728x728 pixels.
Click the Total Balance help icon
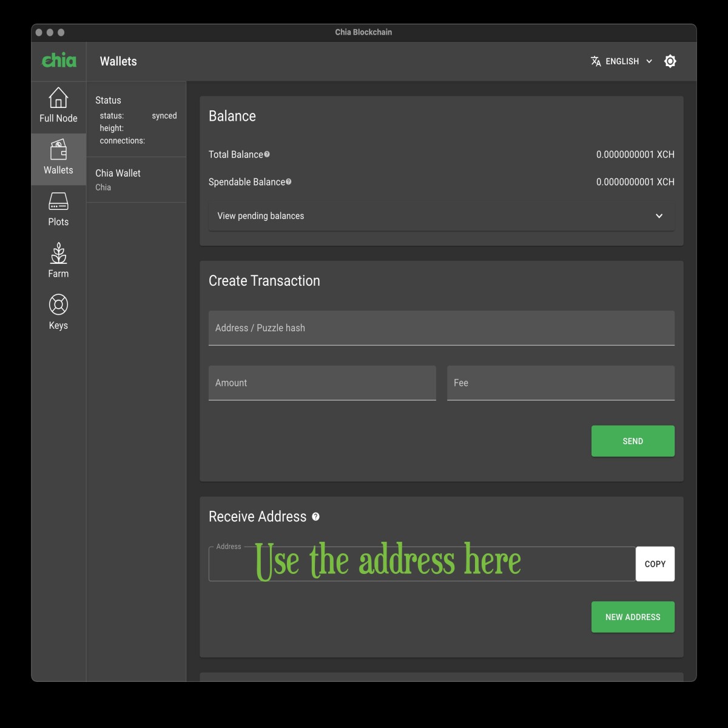click(x=267, y=154)
